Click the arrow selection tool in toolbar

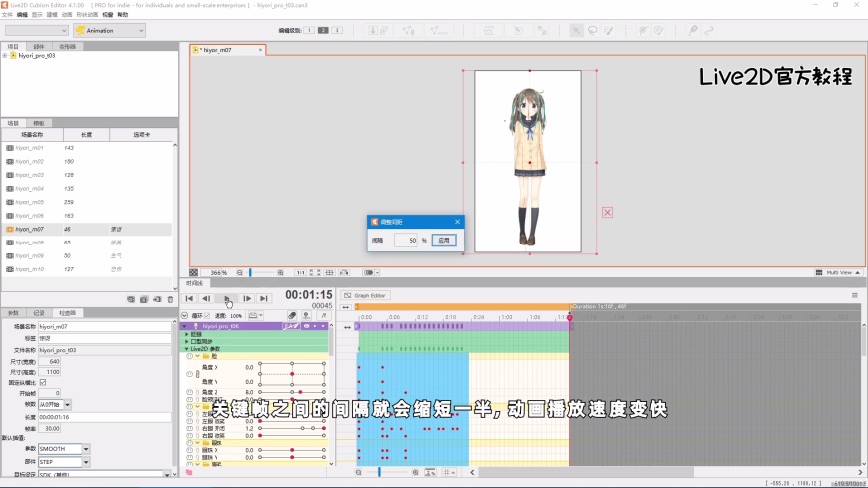point(577,31)
